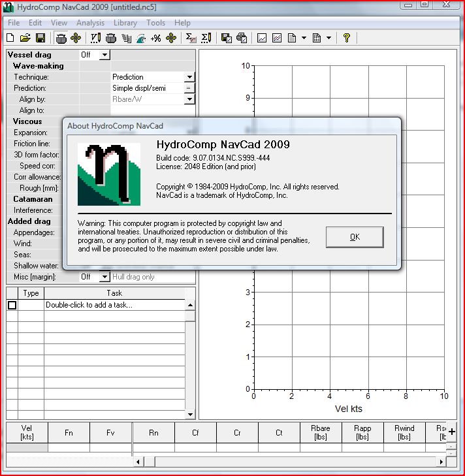Image resolution: width=465 pixels, height=476 pixels.
Task: Click the print report icon
Action: pyautogui.click(x=242, y=38)
